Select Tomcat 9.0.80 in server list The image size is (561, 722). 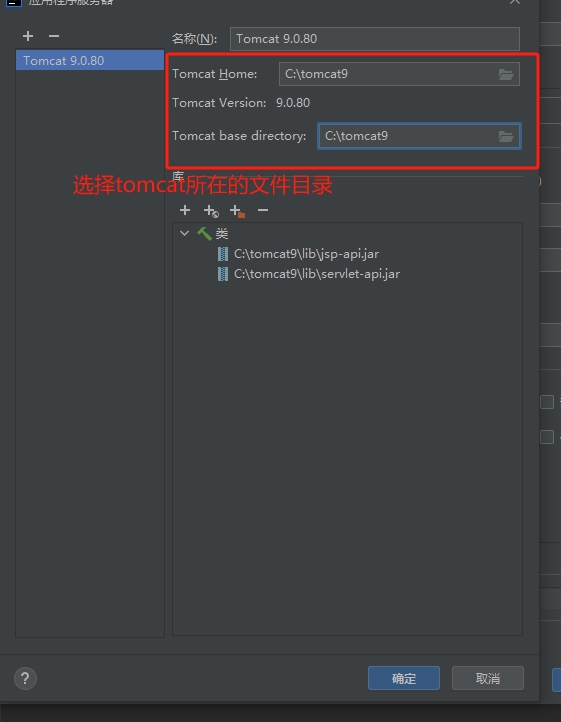point(90,60)
